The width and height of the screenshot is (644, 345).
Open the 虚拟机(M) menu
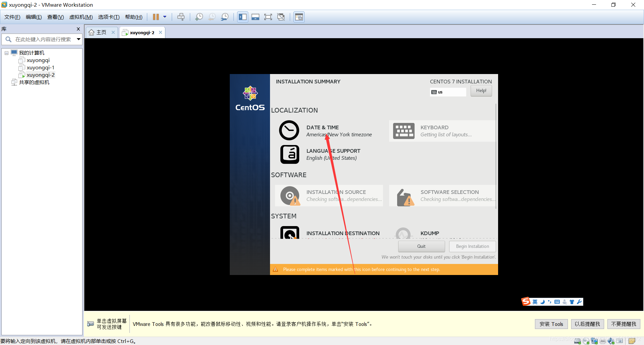pyautogui.click(x=81, y=17)
